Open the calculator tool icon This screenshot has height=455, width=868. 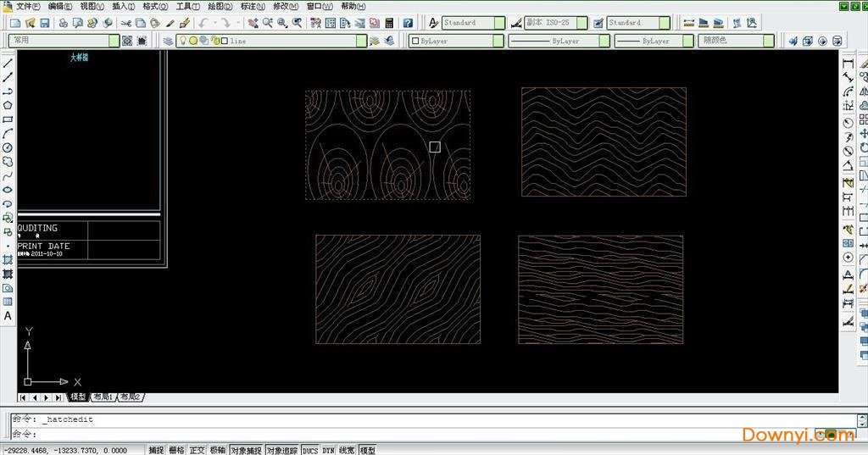click(389, 23)
